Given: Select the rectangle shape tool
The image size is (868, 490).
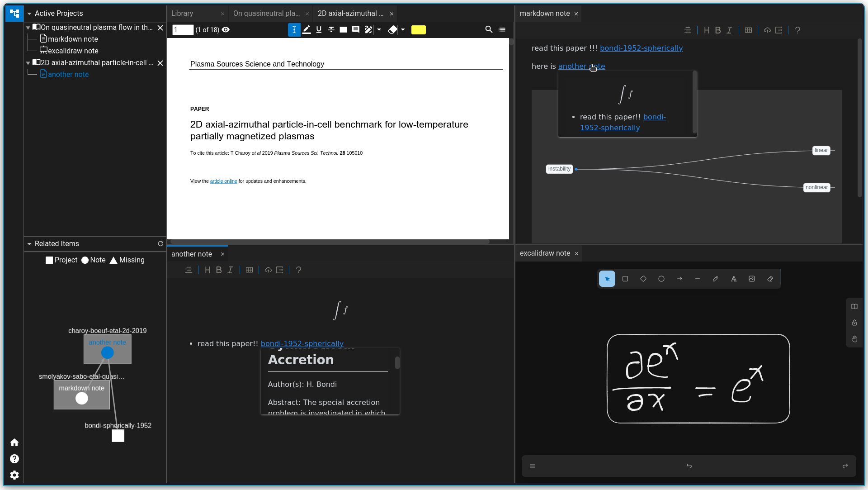Looking at the screenshot, I should click(x=625, y=279).
